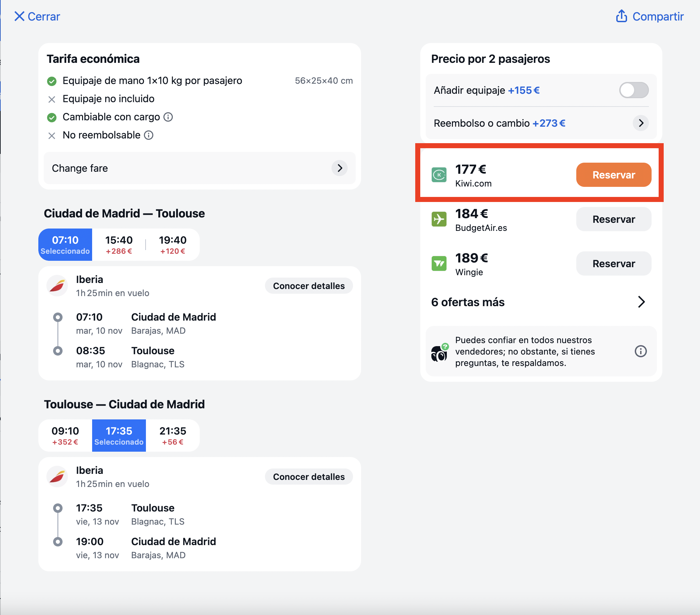
Task: Click the Kiwi.com logo icon
Action: click(x=439, y=175)
